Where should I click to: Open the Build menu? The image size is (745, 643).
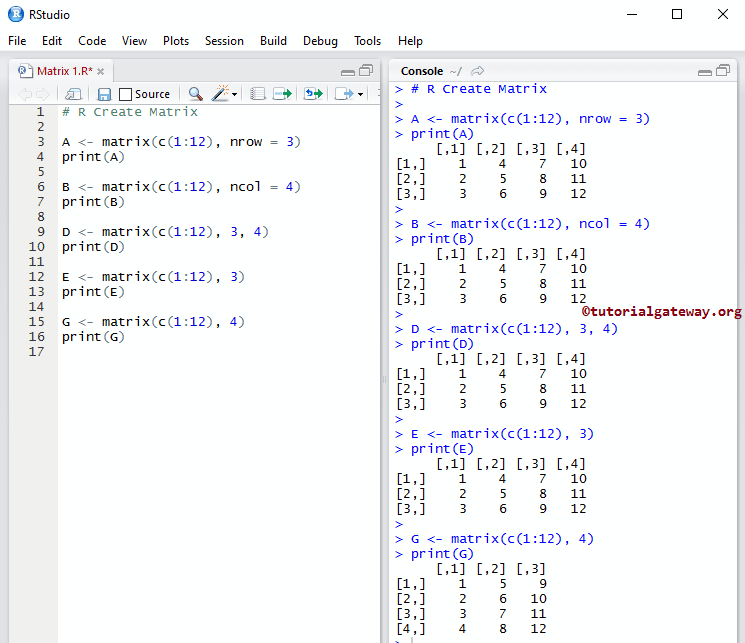(273, 41)
